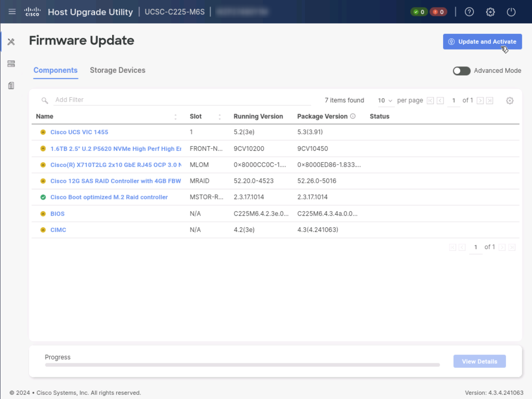Click the Status column header
This screenshot has height=399, width=532.
click(x=380, y=116)
